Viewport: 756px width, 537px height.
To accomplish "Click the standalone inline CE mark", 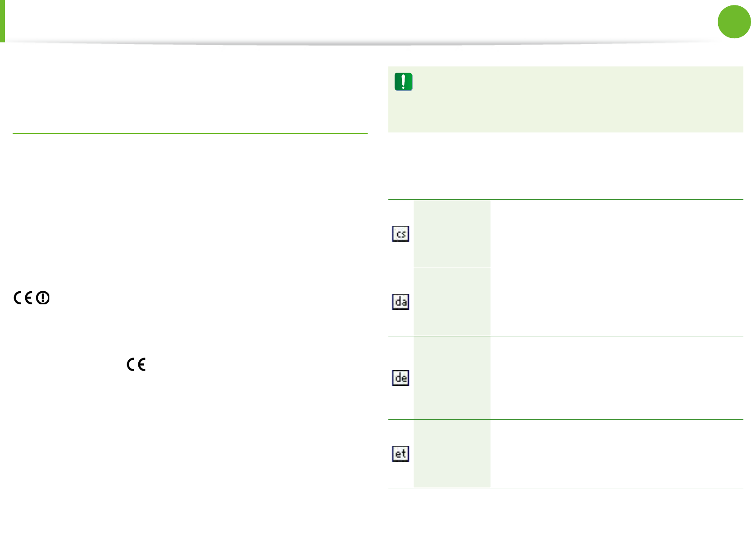I will point(136,364).
